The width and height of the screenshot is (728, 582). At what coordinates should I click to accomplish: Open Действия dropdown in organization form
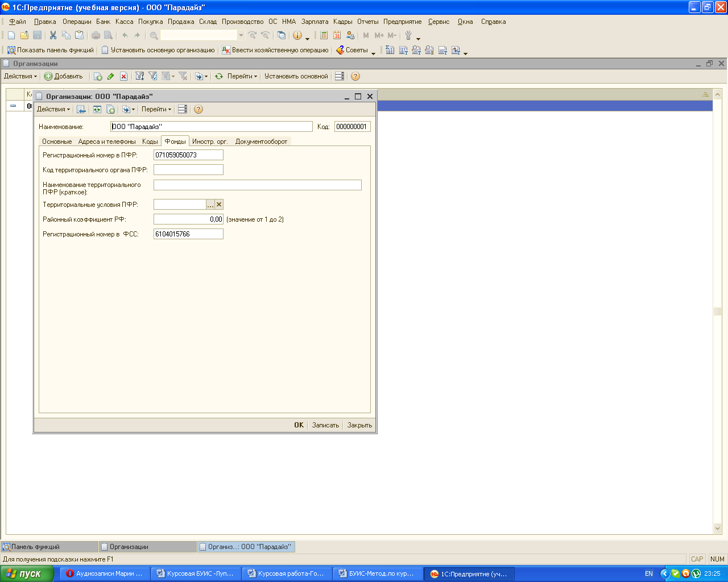(53, 109)
